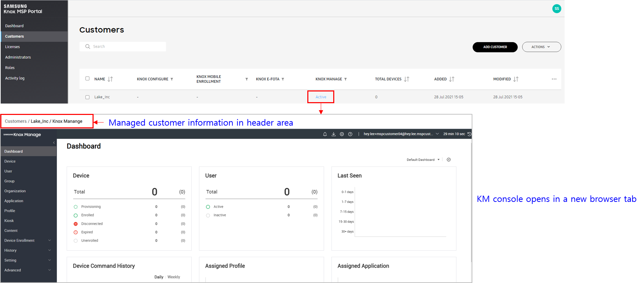Viewport: 644px width, 283px height.
Task: Click Samsung Knox Manage logo
Action: (22, 135)
